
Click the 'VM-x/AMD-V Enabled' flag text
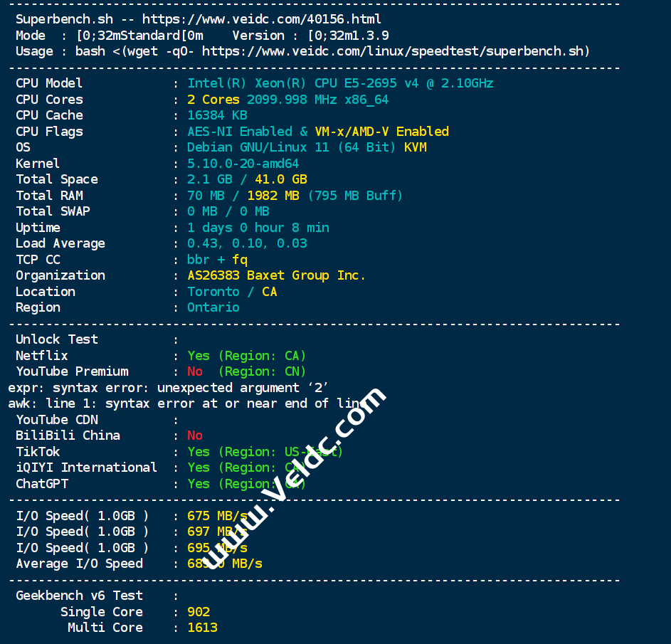[381, 132]
